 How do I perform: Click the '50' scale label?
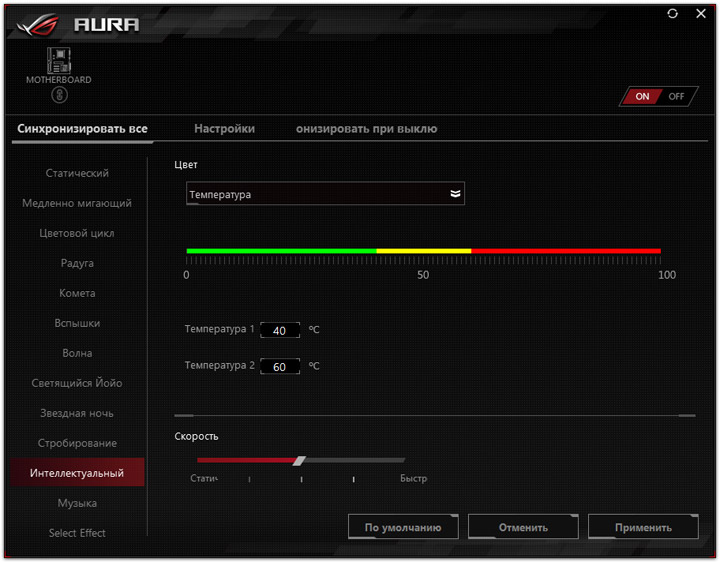point(423,275)
